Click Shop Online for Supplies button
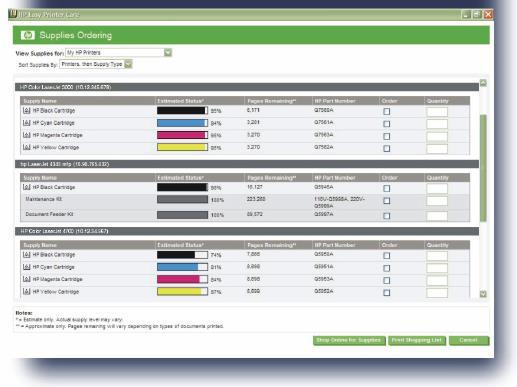The height and width of the screenshot is (387, 517). (349, 340)
